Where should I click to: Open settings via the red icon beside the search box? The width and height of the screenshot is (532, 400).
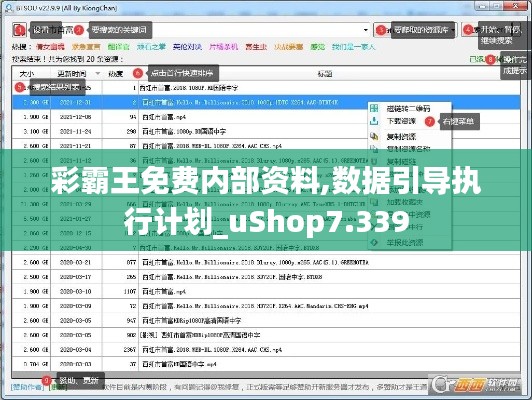(19, 30)
